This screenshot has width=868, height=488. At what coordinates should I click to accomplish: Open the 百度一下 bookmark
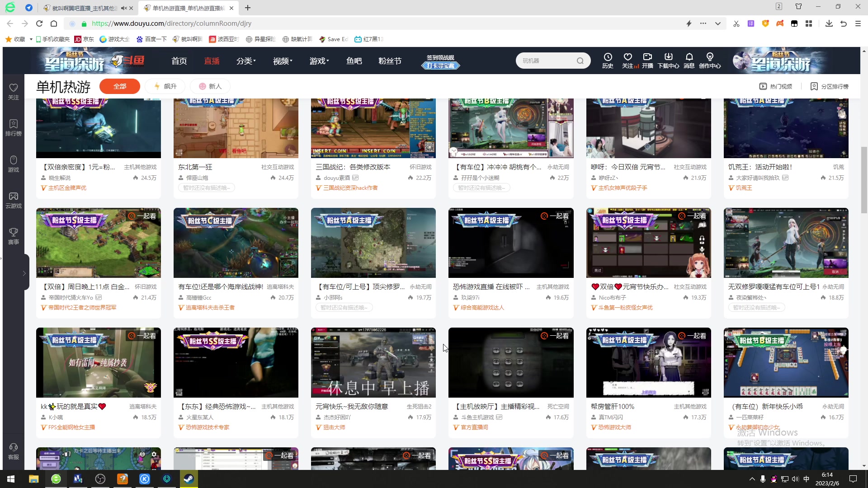coord(151,39)
